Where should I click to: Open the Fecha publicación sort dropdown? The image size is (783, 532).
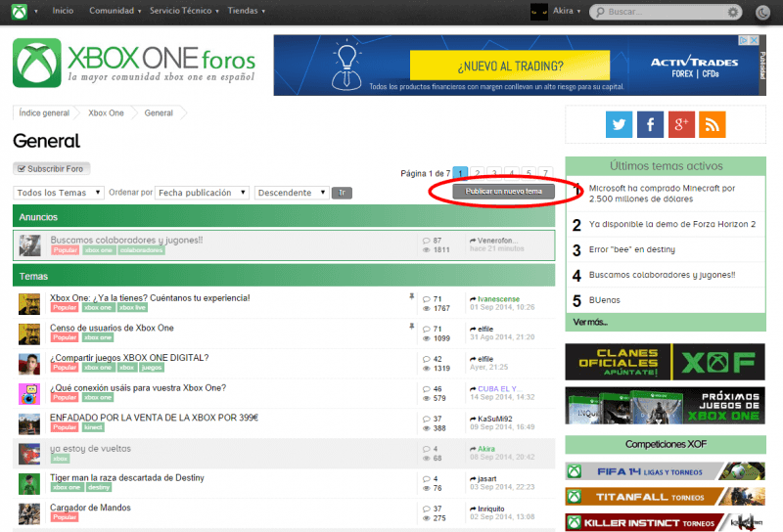(202, 193)
